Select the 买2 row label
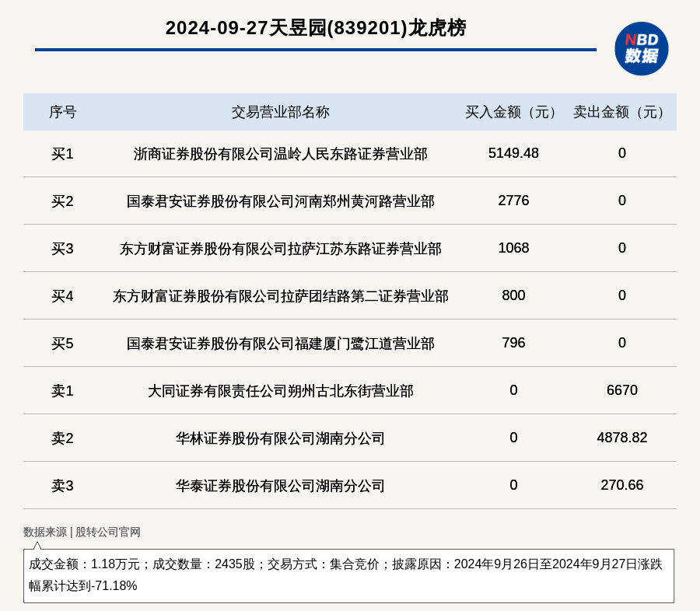Image resolution: width=700 pixels, height=611 pixels. tap(62, 201)
